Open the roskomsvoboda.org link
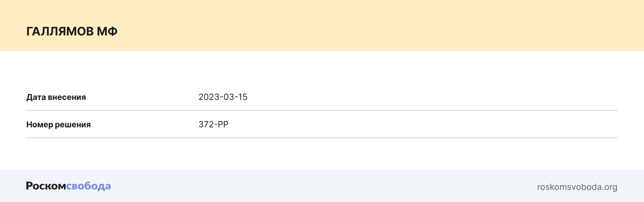This screenshot has height=202, width=644. pyautogui.click(x=577, y=187)
